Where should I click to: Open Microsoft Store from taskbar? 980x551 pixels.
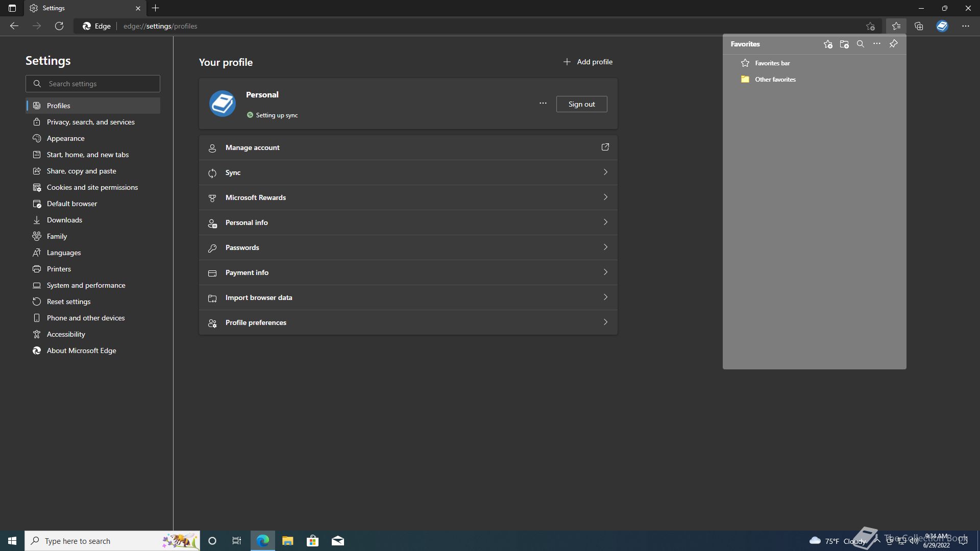tap(313, 541)
